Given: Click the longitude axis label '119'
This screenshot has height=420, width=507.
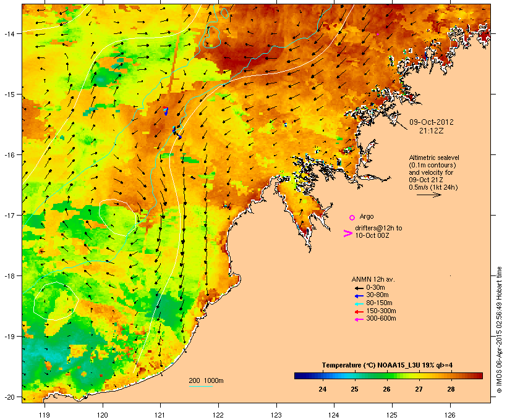Looking at the screenshot, I should coord(45,415).
